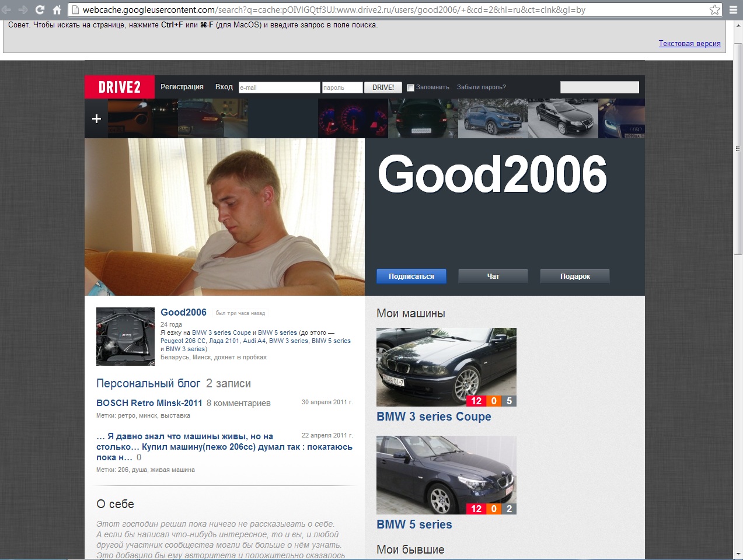The width and height of the screenshot is (743, 560).
Task: Click the '22 апреля 2011 г.' date
Action: 327,435
